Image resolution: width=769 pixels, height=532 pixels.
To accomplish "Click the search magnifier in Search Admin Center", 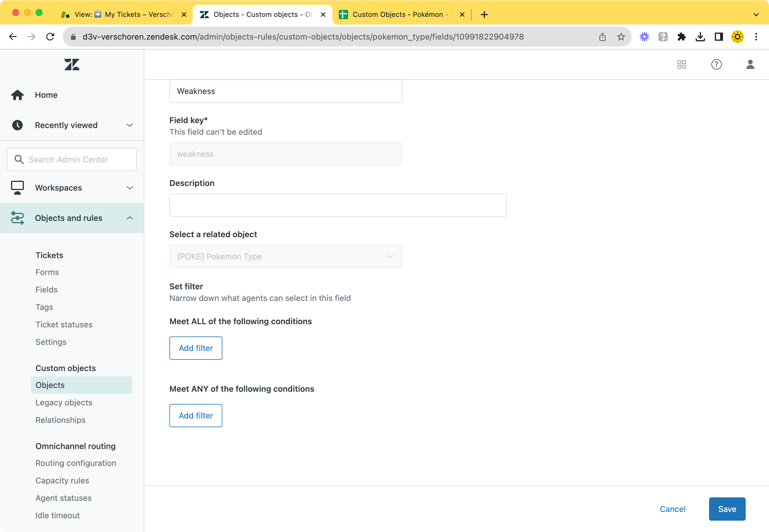I will pos(19,159).
